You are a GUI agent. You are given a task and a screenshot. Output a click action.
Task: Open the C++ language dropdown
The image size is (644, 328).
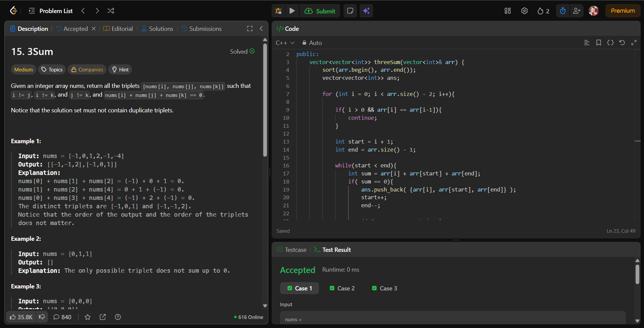pyautogui.click(x=285, y=42)
